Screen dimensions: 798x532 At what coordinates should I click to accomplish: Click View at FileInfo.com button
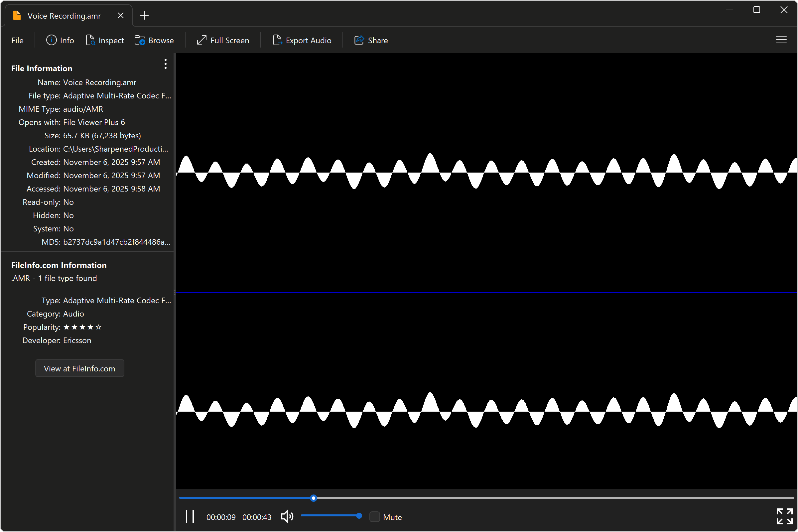[x=79, y=368]
